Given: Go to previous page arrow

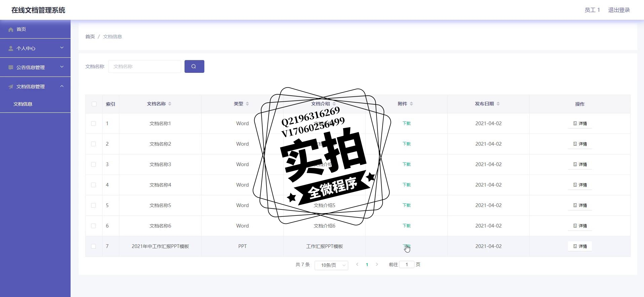Looking at the screenshot, I should (x=357, y=264).
